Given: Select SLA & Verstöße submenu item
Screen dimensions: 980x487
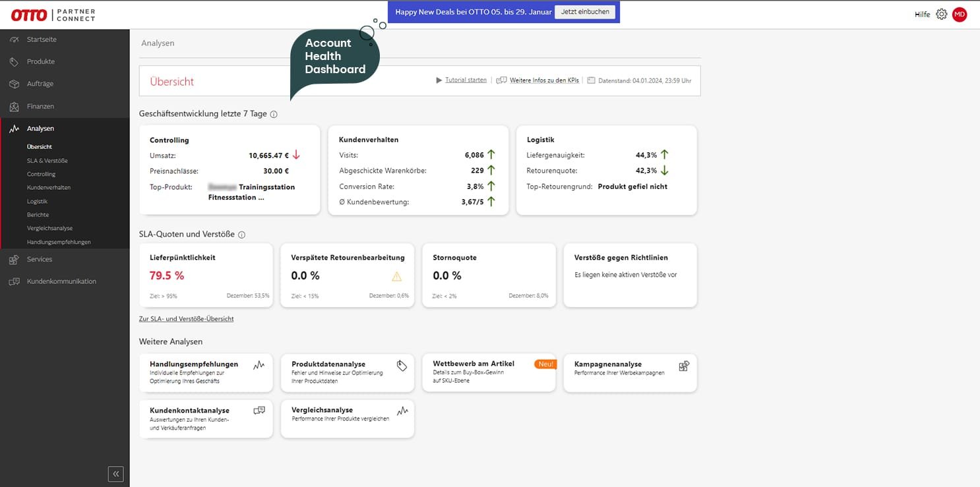Looking at the screenshot, I should (47, 161).
